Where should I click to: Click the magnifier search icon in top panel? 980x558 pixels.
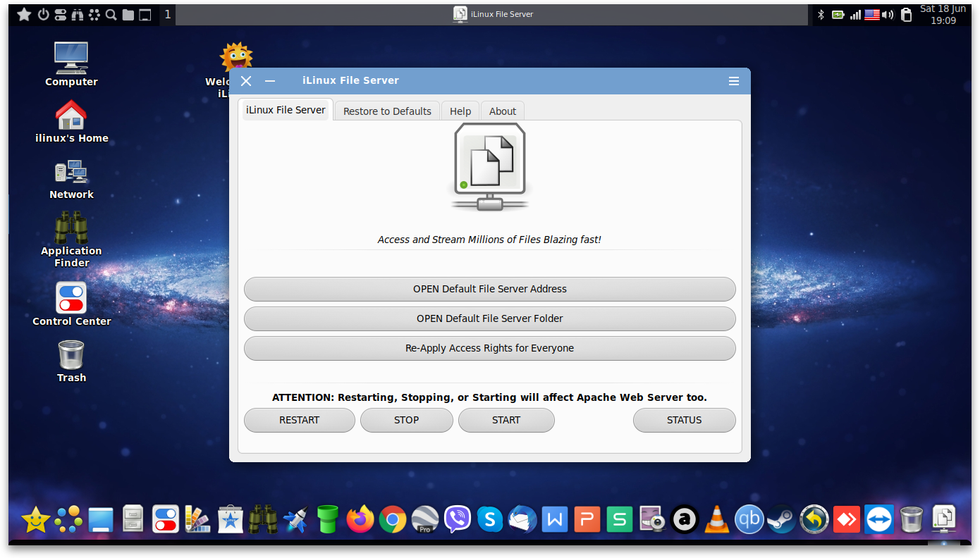(111, 14)
